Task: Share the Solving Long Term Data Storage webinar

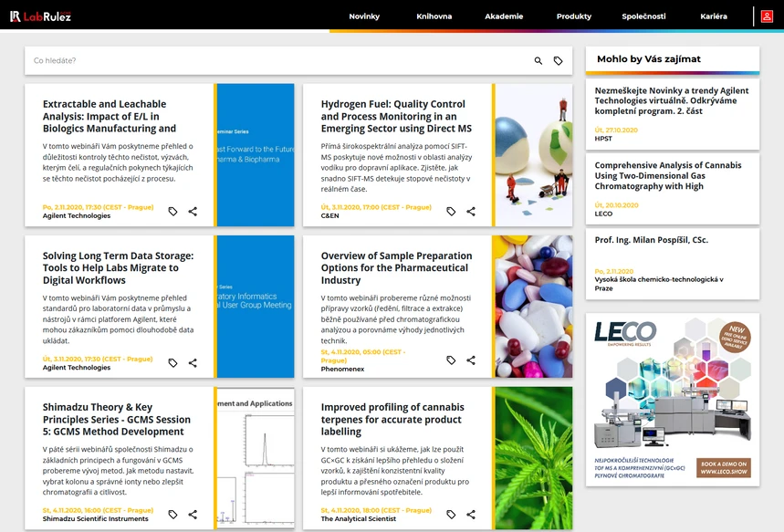Action: point(193,363)
